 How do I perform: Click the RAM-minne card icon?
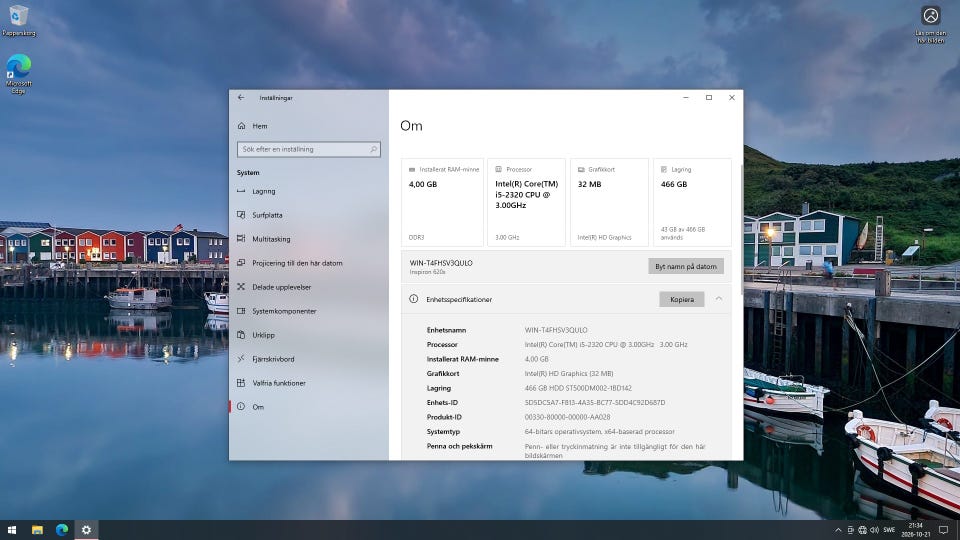pos(412,170)
